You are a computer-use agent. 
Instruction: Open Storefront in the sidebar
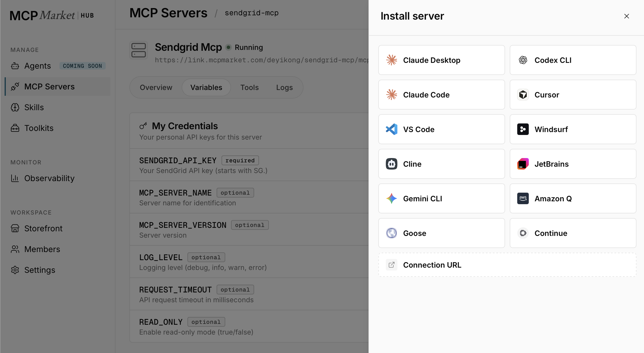pos(57,228)
